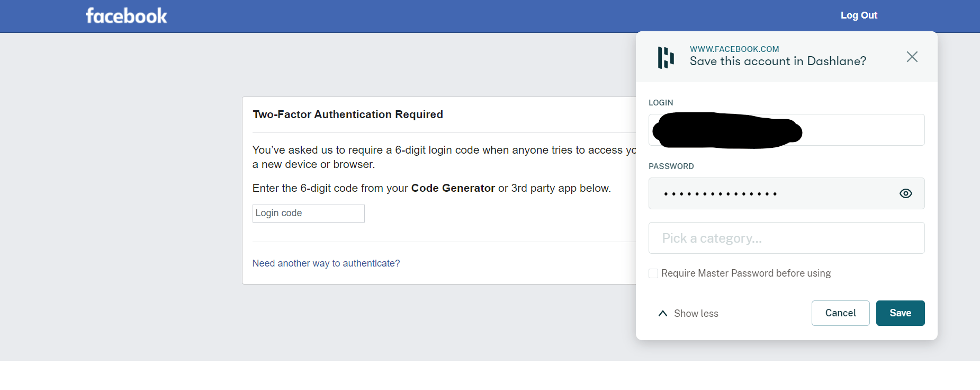Click the WWW.FACEBOOK.COM site label
The height and width of the screenshot is (390, 980).
click(x=734, y=49)
